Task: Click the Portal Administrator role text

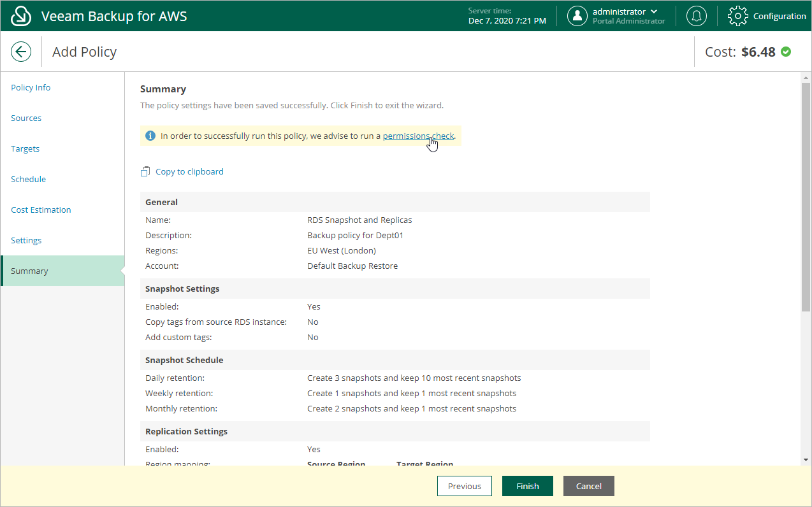Action: pos(629,21)
